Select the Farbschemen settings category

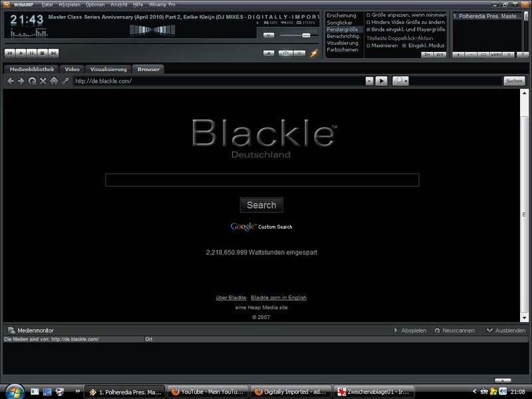tap(342, 49)
